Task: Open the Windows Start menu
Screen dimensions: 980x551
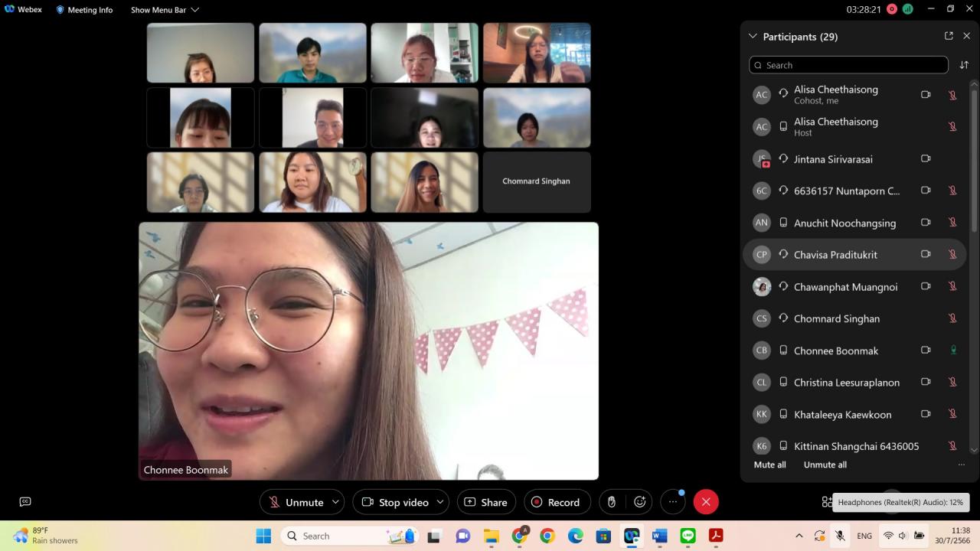Action: tap(263, 536)
